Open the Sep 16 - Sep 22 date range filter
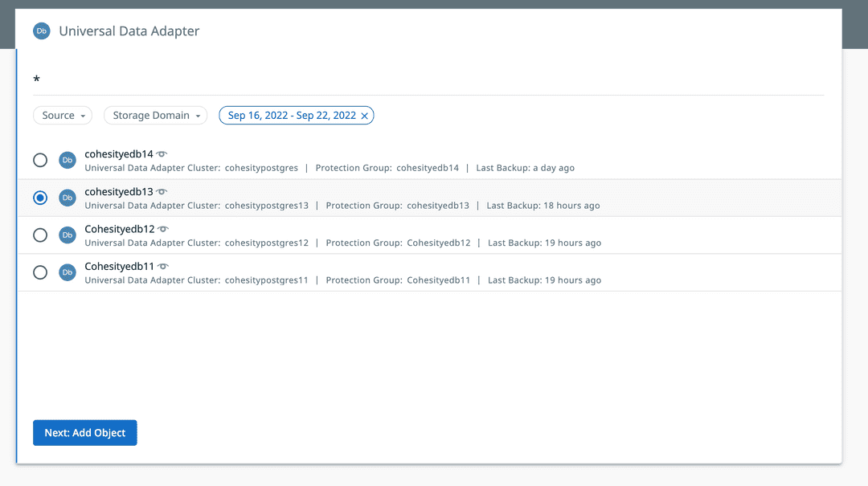 pyautogui.click(x=291, y=116)
